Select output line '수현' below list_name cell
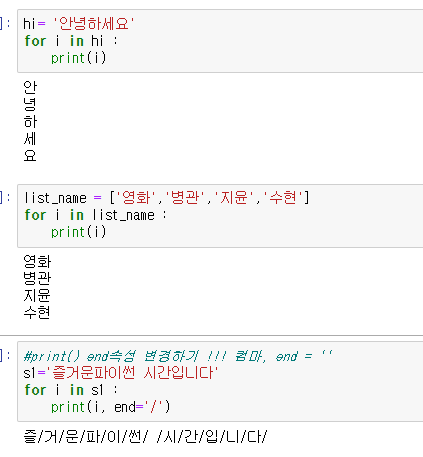Viewport: 423px width, 457px height. click(37, 312)
